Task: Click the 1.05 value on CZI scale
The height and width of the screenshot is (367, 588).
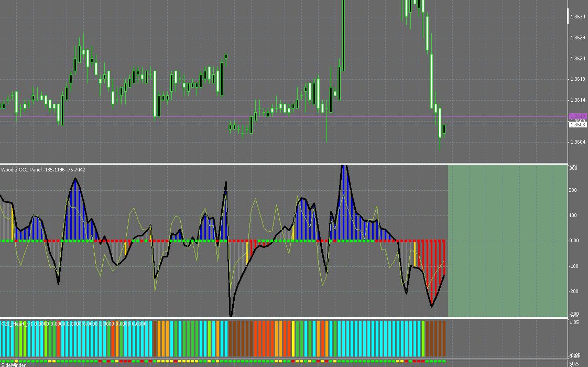Action: [574, 322]
